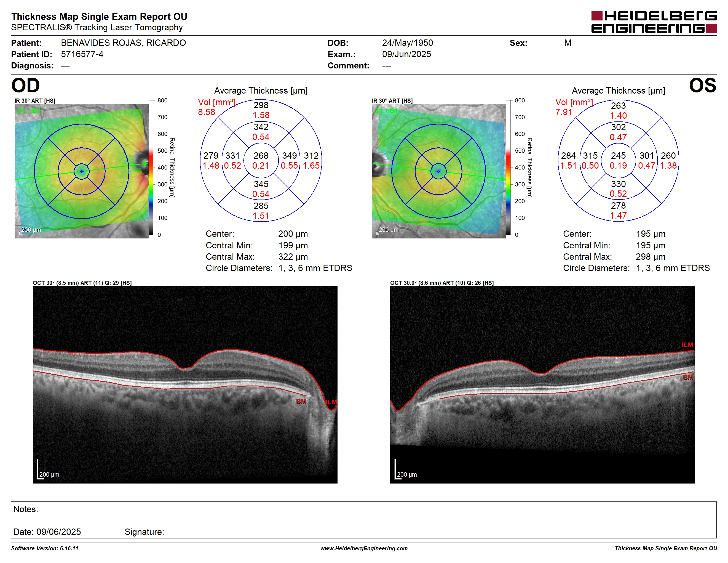Click the OD total volume 8.58
Viewport: 728px width, 563px height.
pyautogui.click(x=206, y=112)
